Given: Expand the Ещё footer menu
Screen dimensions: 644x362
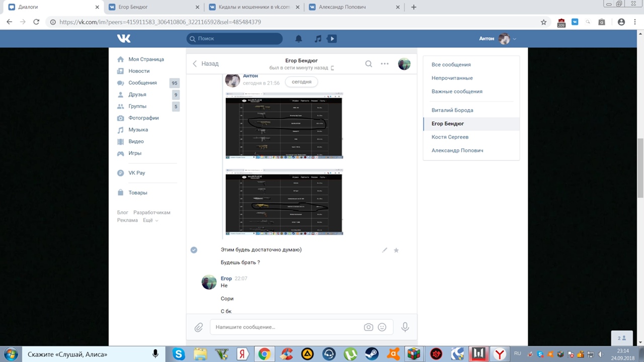Looking at the screenshot, I should click(x=150, y=220).
